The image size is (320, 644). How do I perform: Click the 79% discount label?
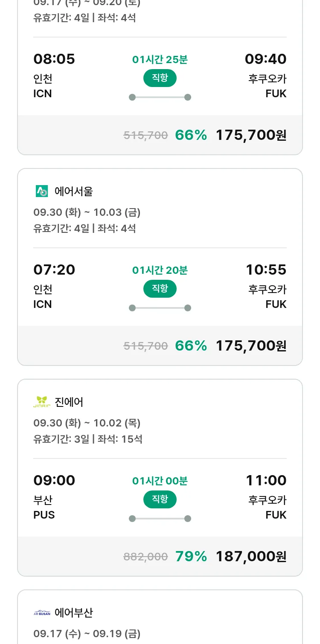[x=191, y=556]
